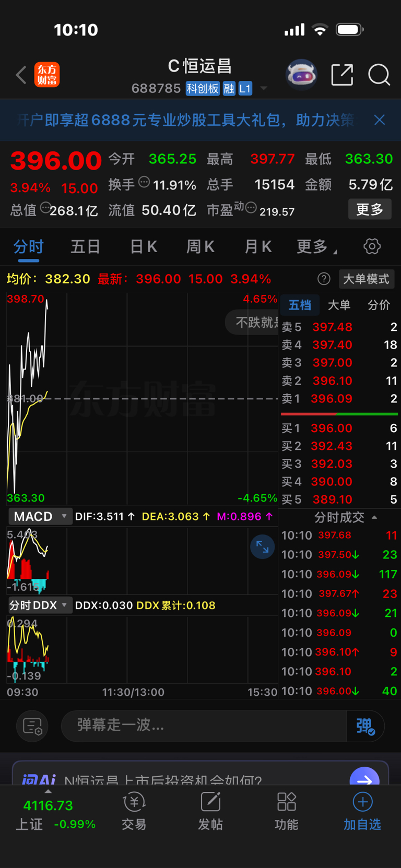Tap 买4 price 390.00
The image size is (401, 868).
[331, 482]
